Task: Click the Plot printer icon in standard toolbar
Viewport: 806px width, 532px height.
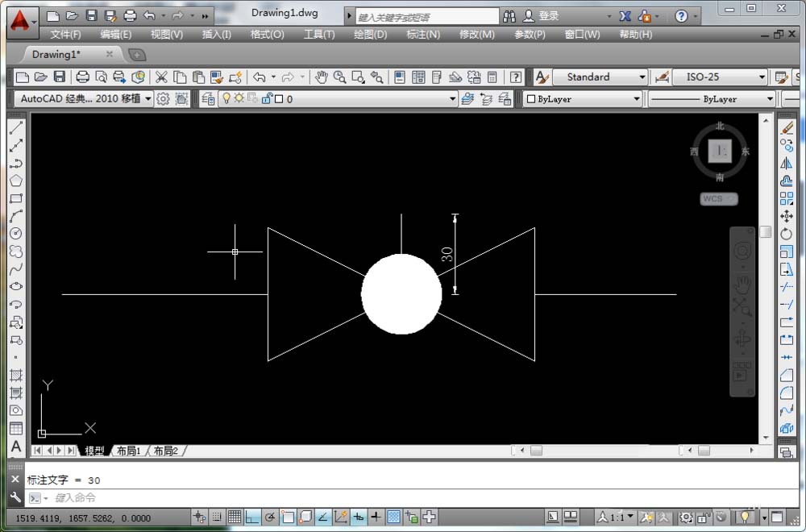Action: click(82, 77)
